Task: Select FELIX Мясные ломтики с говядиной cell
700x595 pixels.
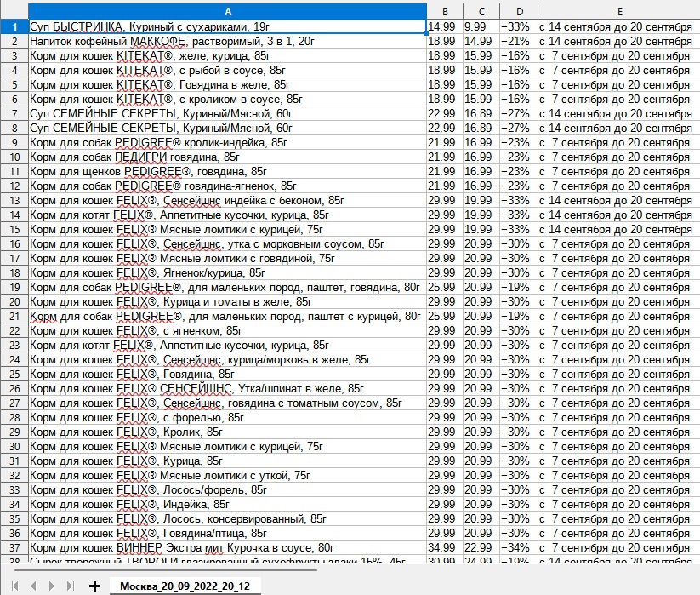Action: point(227,258)
